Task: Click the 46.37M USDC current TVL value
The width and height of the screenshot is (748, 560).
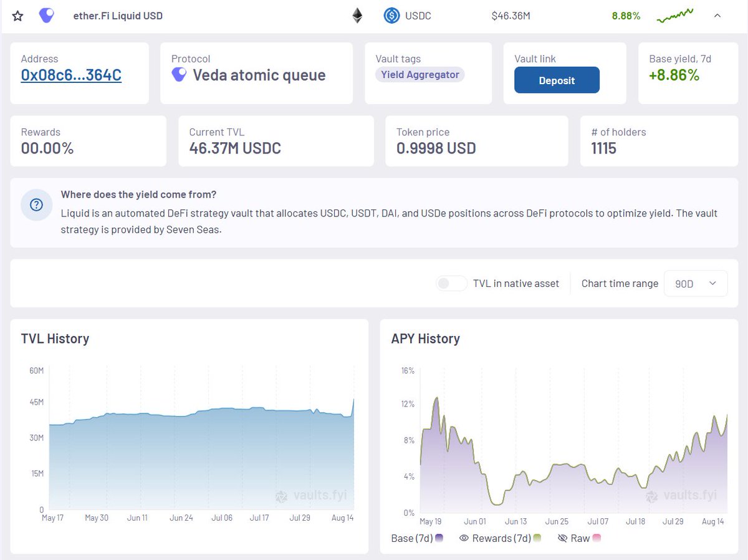Action: click(x=235, y=148)
